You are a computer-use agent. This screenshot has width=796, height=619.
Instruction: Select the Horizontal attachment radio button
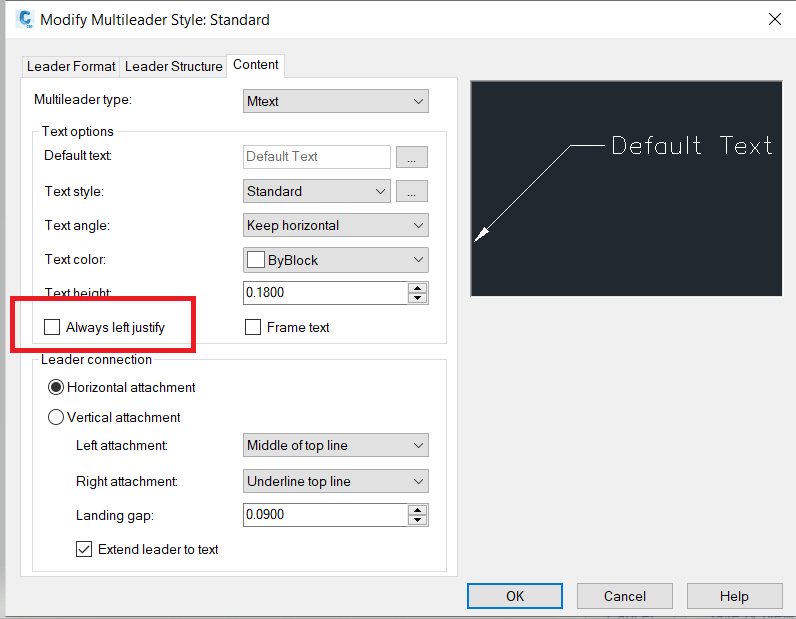click(x=55, y=387)
